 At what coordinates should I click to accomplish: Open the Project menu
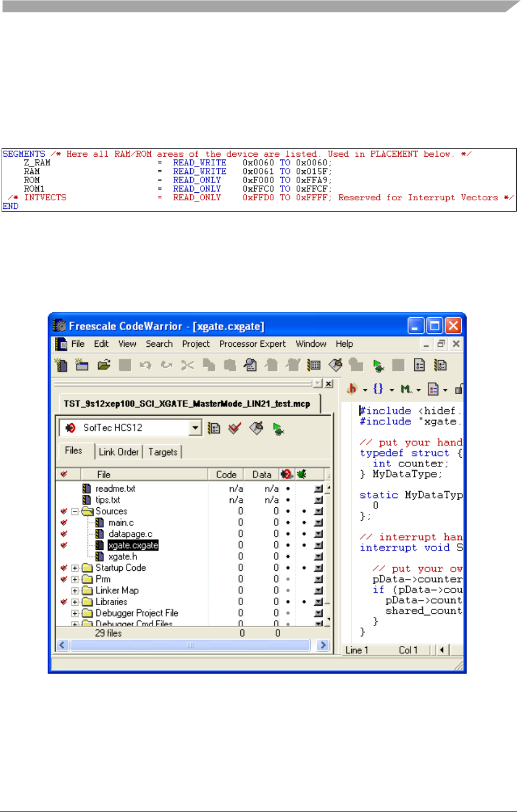tap(196, 344)
